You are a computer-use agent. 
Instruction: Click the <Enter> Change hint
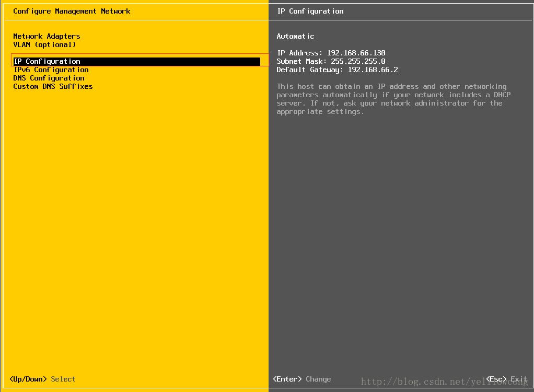coord(301,379)
